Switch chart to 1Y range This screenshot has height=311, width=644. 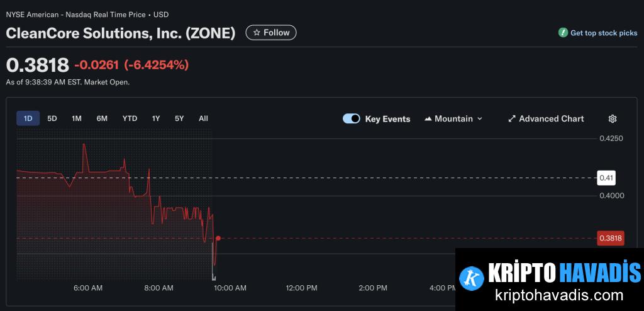click(156, 118)
